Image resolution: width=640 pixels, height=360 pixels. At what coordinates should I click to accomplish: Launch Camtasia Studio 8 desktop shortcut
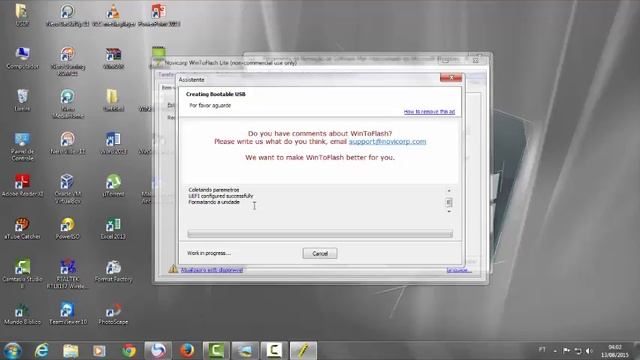coord(22,273)
